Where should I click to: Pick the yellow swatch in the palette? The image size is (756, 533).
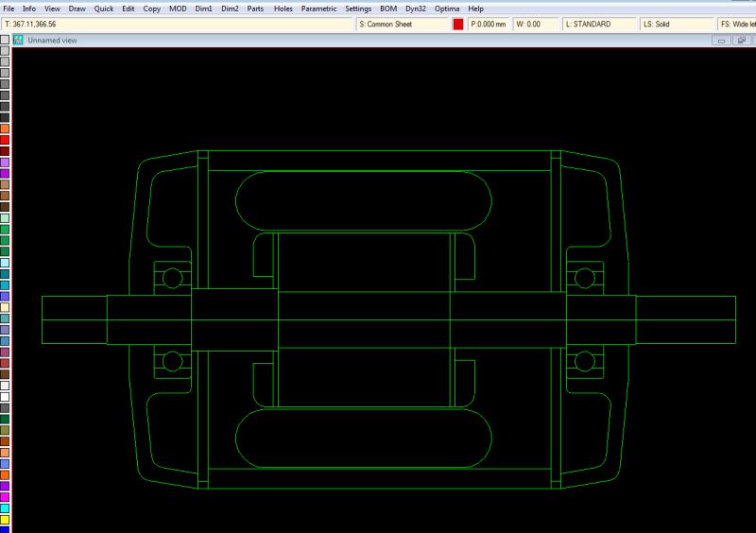coord(5,520)
